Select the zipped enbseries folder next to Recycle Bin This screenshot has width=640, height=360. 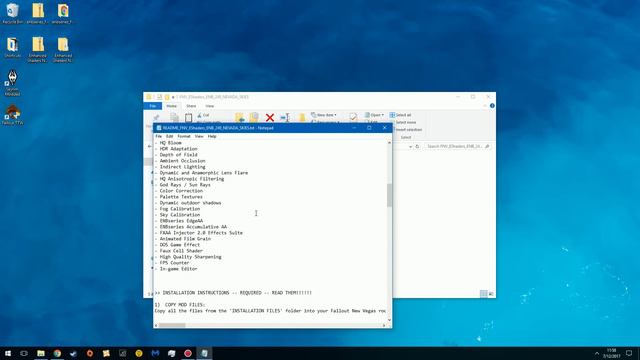point(38,14)
